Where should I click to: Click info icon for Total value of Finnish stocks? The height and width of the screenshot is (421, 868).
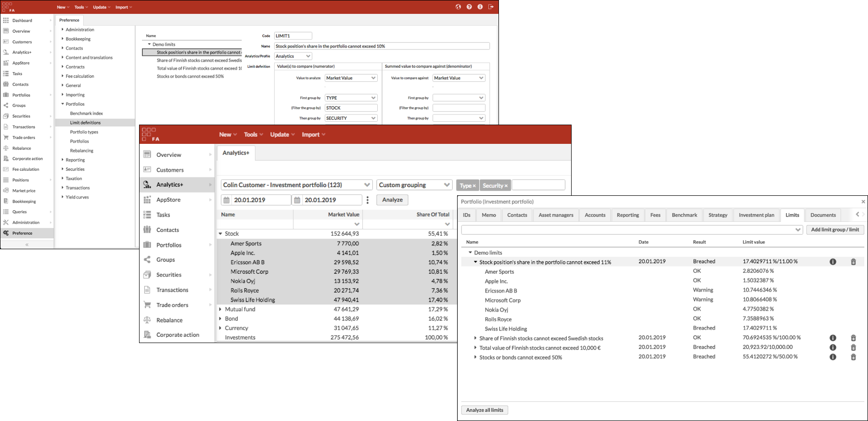[x=833, y=347]
